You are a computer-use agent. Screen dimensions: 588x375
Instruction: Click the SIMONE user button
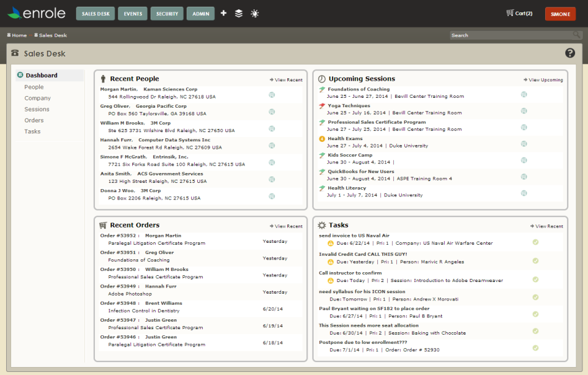coord(560,14)
